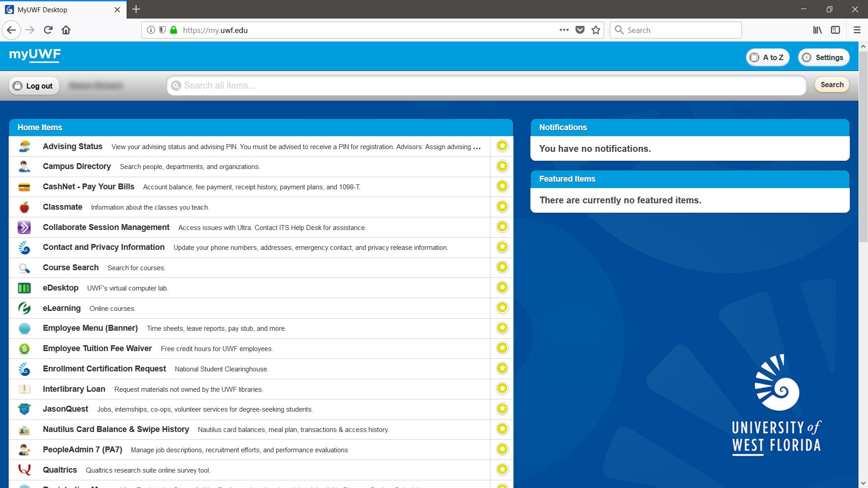Toggle favorite star for Collaborate Session Management

(x=502, y=227)
